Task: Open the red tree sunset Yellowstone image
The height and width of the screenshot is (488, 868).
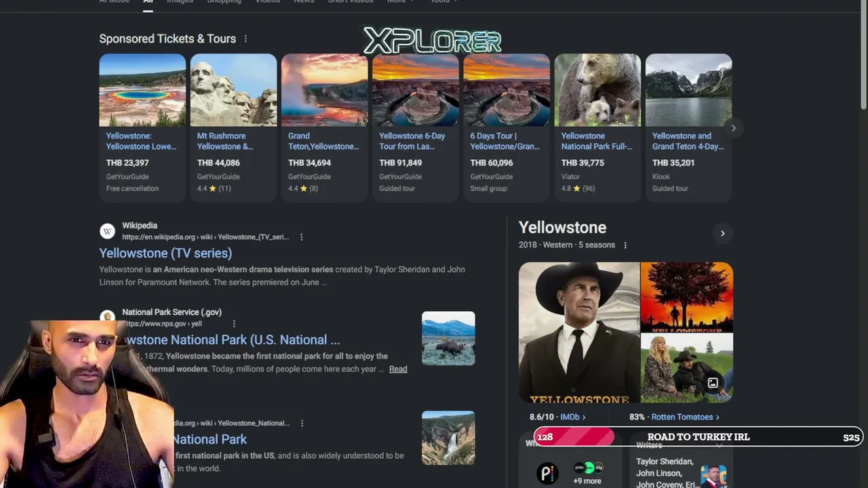Action: (687, 297)
